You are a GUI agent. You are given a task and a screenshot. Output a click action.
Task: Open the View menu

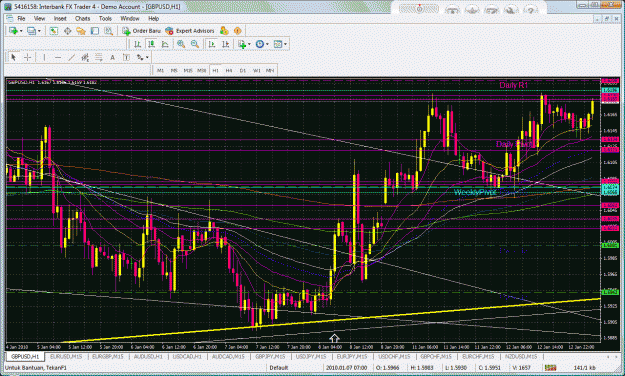tap(39, 18)
